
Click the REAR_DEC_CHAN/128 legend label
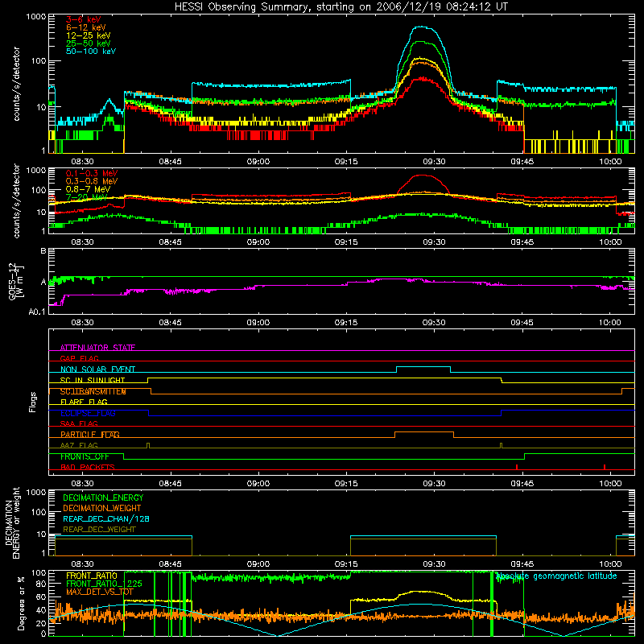pos(106,518)
